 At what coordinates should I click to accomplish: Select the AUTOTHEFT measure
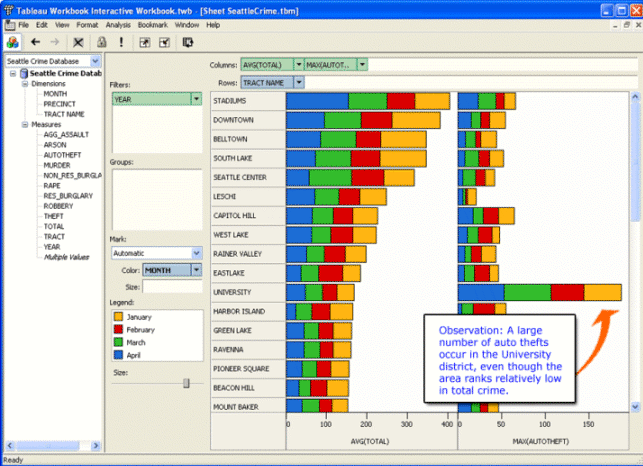pos(62,155)
